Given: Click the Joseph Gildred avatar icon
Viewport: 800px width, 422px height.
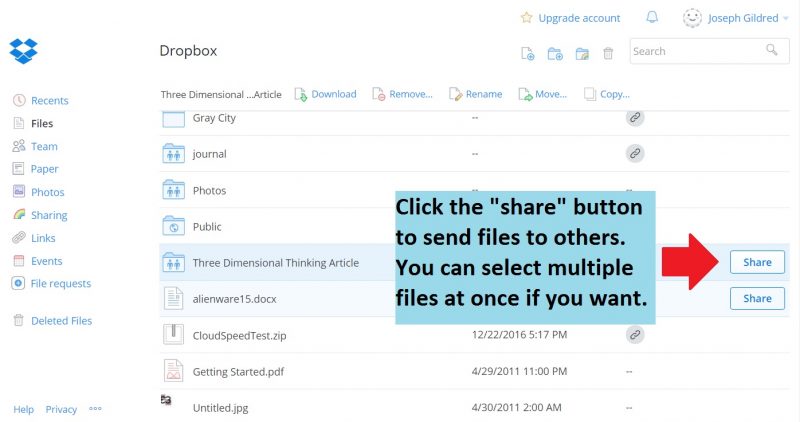Looking at the screenshot, I should tap(692, 18).
